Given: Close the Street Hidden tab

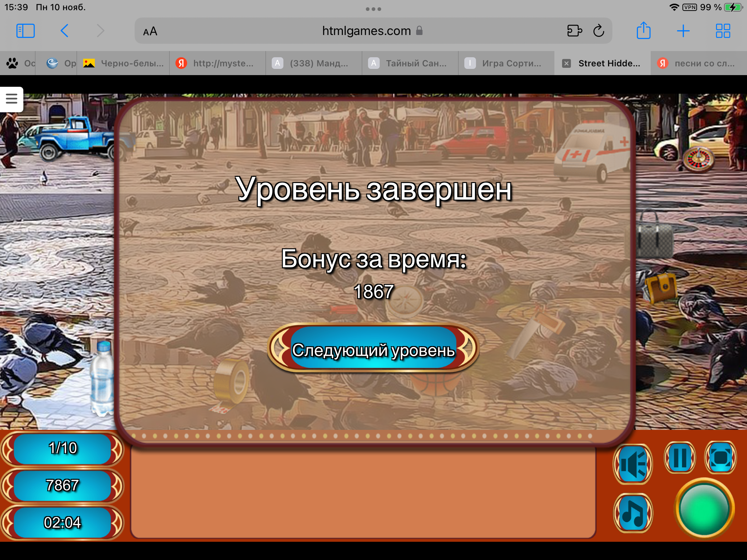Looking at the screenshot, I should point(566,63).
